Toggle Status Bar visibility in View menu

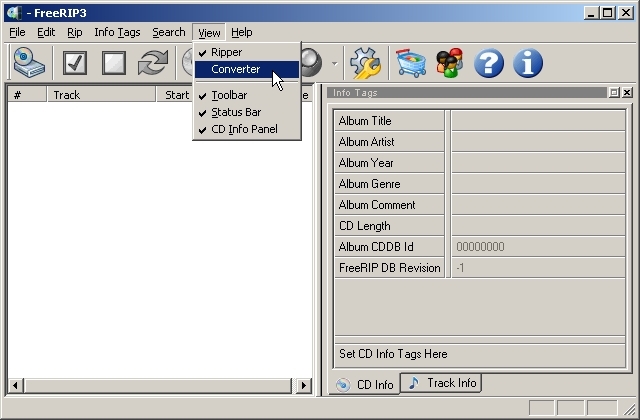pos(247,112)
